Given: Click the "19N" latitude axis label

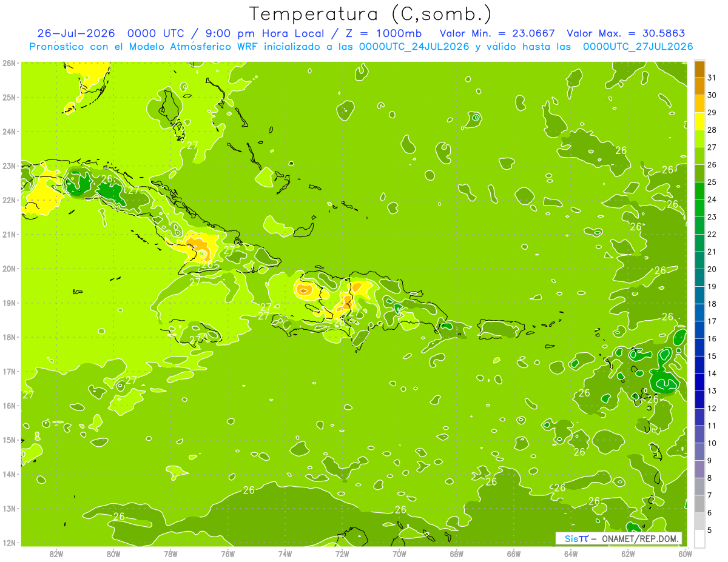Looking at the screenshot, I should click(9, 303).
